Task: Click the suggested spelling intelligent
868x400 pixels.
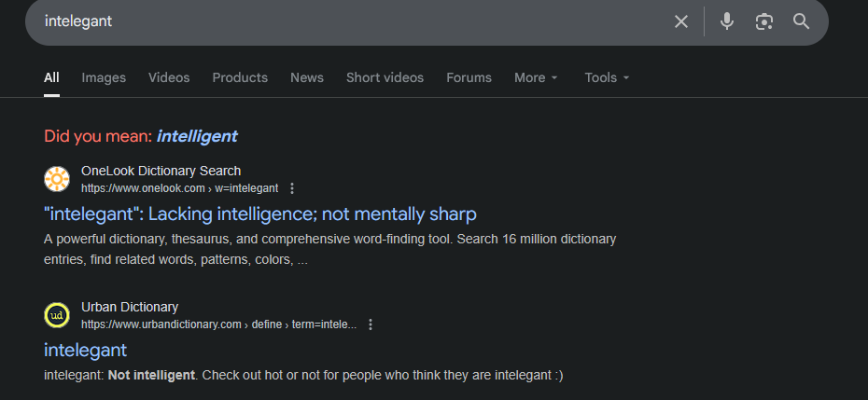Action: click(x=197, y=136)
